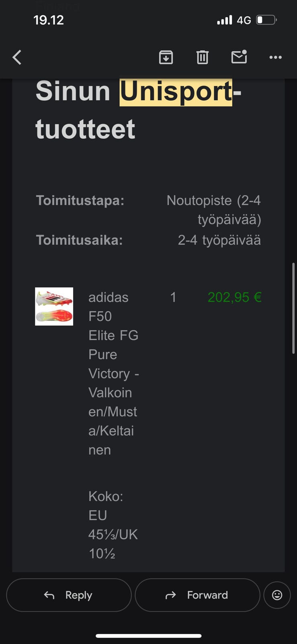
Task: Go back using the left chevron
Action: coord(17,58)
